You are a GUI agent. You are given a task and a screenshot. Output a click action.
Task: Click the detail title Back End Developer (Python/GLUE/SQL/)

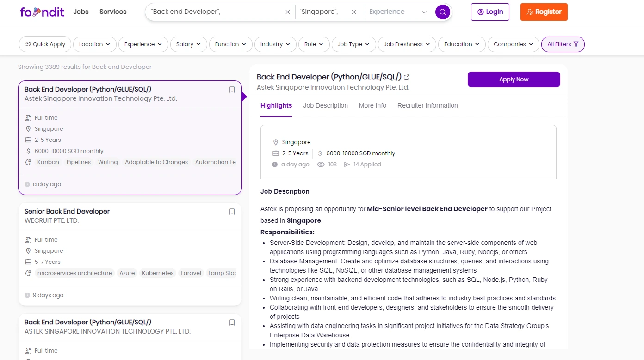(x=329, y=77)
